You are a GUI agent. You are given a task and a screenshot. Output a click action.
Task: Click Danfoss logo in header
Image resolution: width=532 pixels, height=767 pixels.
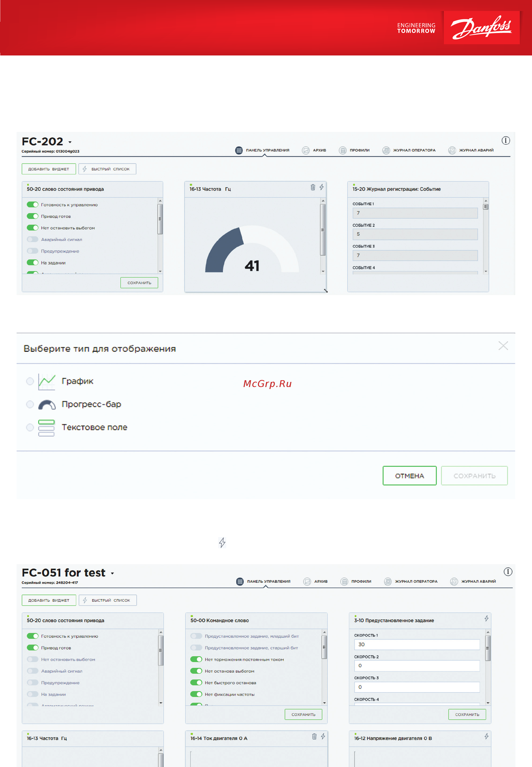tap(481, 28)
